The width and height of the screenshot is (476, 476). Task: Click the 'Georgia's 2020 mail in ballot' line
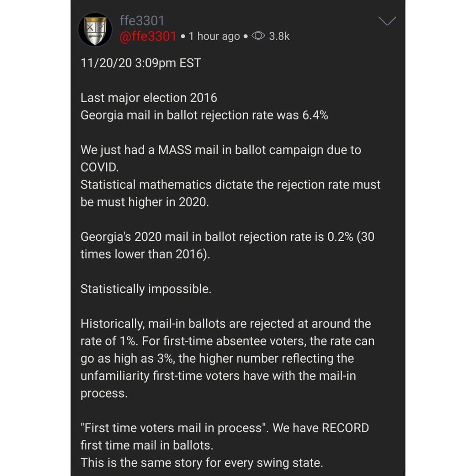(x=227, y=237)
